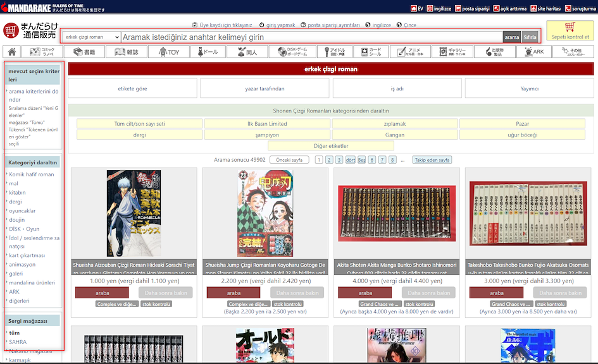Open site haritası from top bar
Viewport: 598px width, 364px height.
coord(545,8)
